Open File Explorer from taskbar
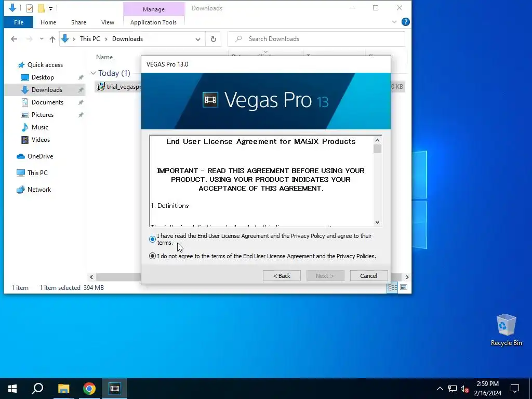 pos(63,389)
